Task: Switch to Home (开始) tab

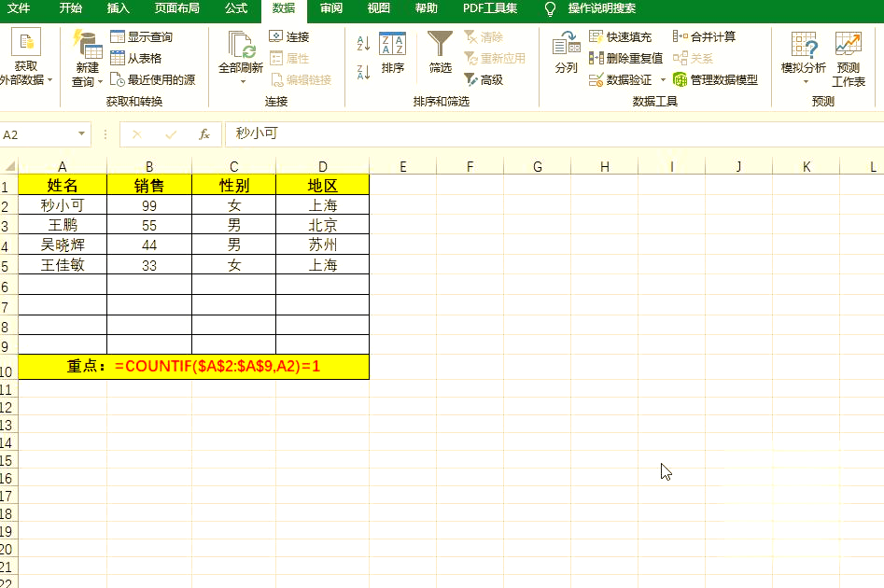Action: [x=71, y=8]
